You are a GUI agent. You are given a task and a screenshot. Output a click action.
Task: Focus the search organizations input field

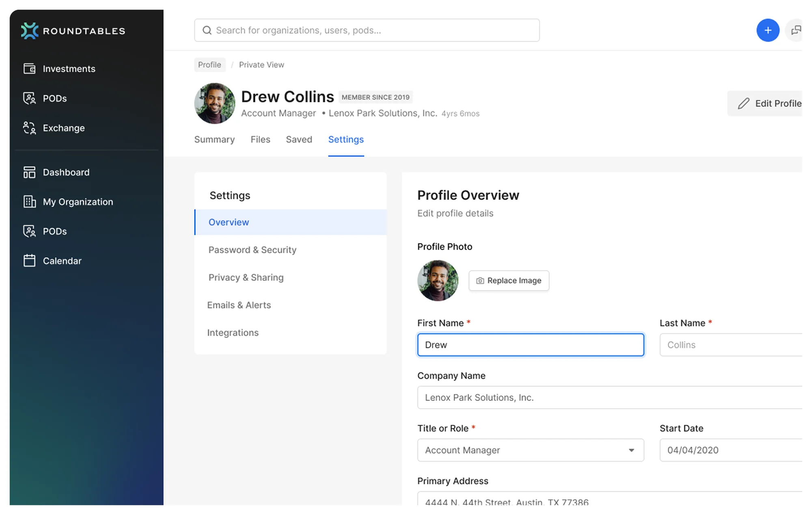[x=367, y=30]
